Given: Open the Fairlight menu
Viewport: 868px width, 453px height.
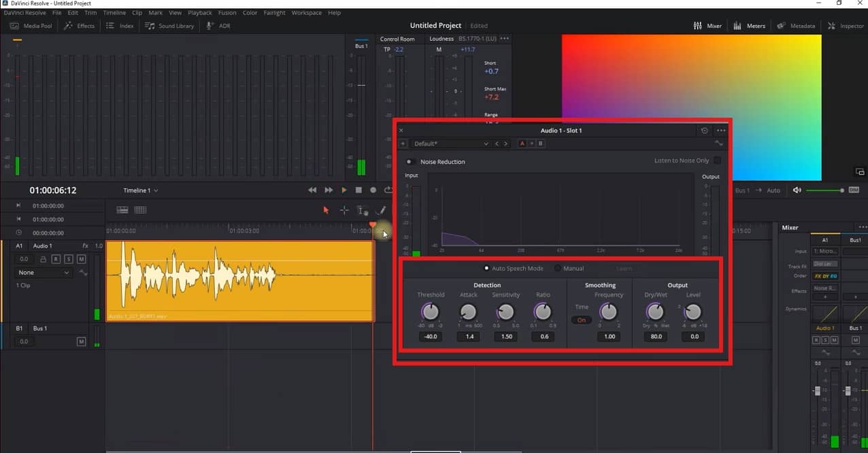Looking at the screenshot, I should pyautogui.click(x=274, y=13).
